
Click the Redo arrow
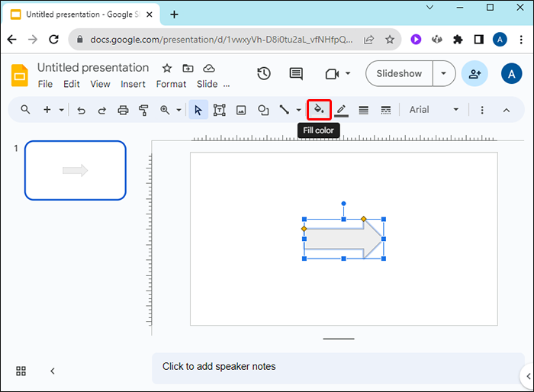click(101, 111)
